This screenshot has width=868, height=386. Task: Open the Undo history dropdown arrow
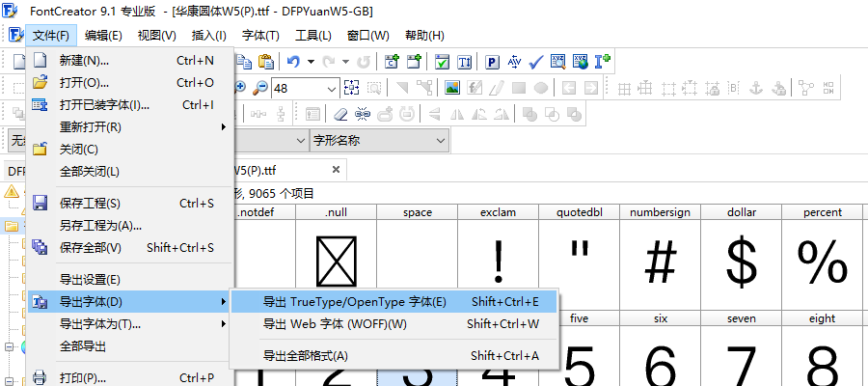coord(311,62)
